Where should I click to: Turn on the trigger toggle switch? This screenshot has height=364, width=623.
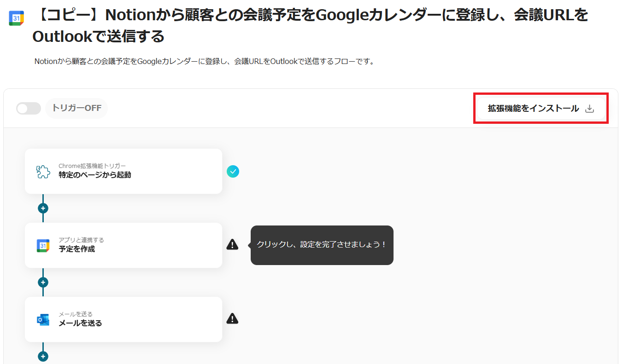click(x=29, y=109)
